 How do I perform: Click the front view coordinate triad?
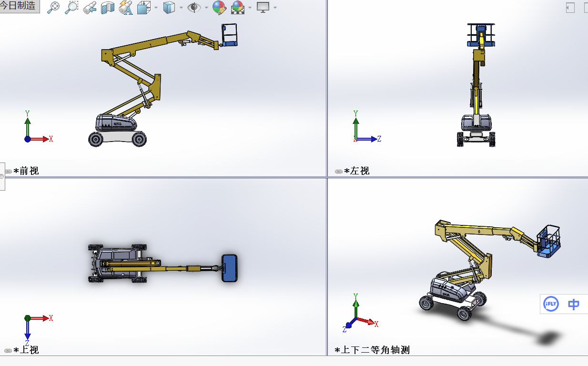point(38,127)
